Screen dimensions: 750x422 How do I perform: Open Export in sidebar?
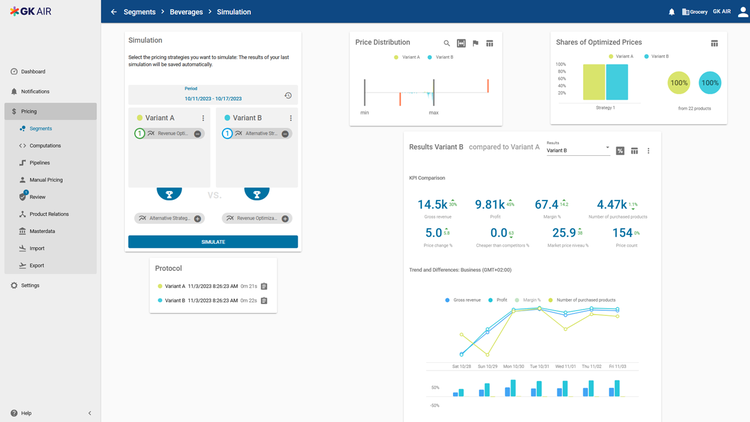pyautogui.click(x=51, y=266)
